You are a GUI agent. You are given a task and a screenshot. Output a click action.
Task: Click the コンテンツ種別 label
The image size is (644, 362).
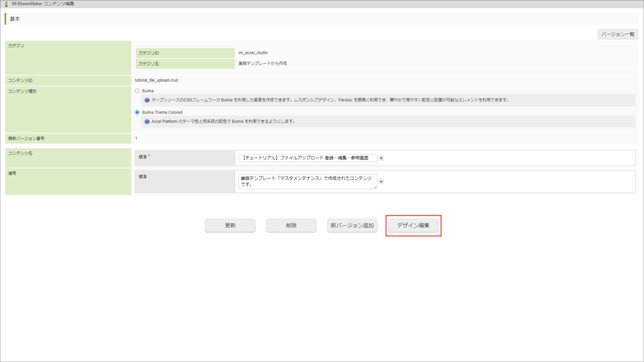pos(22,91)
